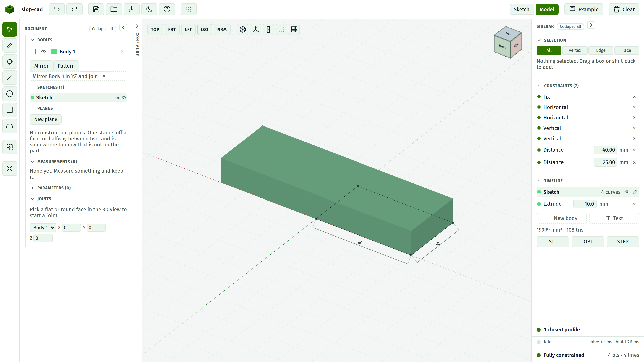Collapse the Measurements (0) section
The width and height of the screenshot is (644, 362).
(x=32, y=162)
